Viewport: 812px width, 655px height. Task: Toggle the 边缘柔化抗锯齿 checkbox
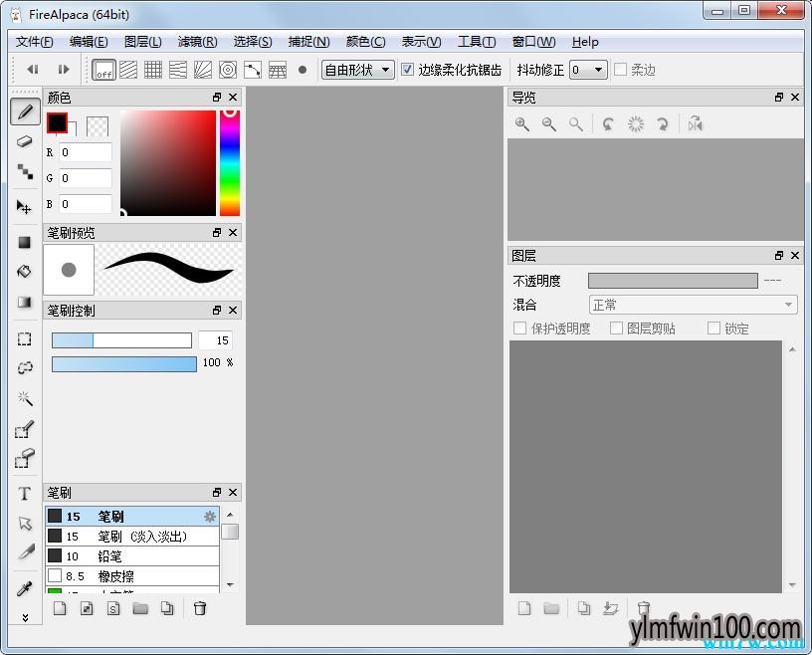click(408, 70)
